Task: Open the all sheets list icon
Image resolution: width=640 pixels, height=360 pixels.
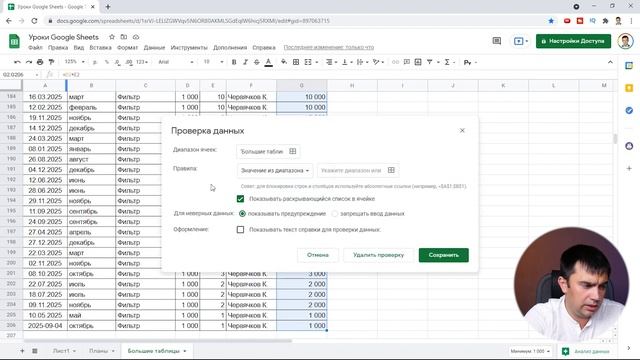Action: [x=35, y=351]
